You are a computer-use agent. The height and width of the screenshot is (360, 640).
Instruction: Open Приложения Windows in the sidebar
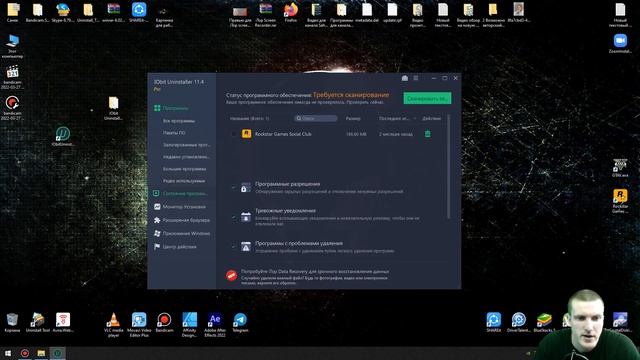[182, 233]
